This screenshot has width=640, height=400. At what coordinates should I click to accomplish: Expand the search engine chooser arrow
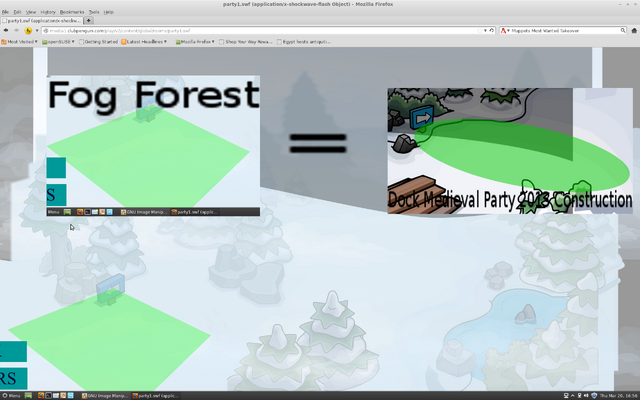coord(508,31)
